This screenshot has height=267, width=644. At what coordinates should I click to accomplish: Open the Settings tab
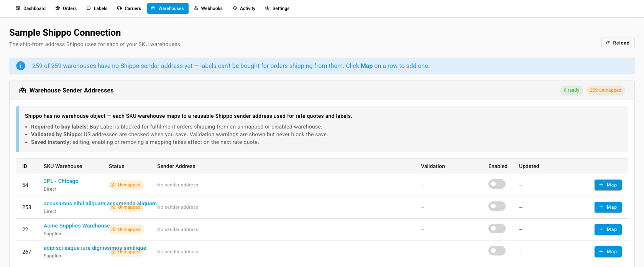point(277,8)
